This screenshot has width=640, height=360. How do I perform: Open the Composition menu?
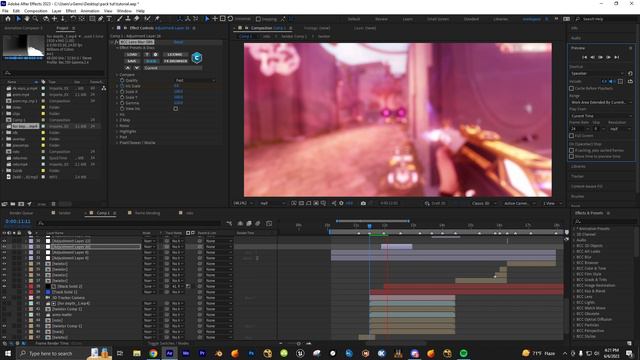point(36,11)
